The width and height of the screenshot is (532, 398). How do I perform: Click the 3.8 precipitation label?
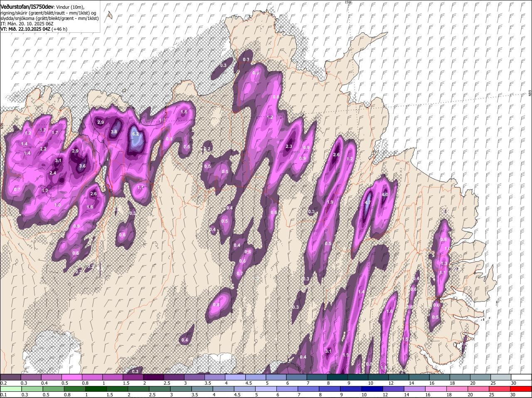click(x=114, y=132)
